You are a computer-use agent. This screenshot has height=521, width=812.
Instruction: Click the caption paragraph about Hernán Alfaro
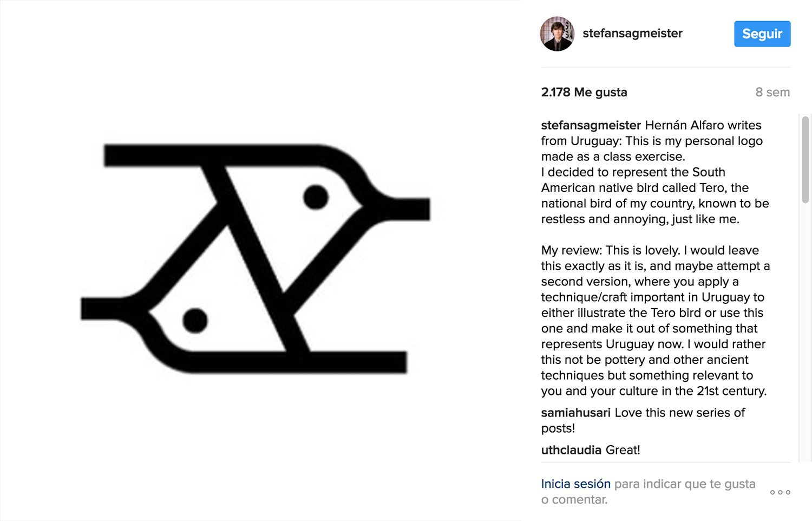point(655,172)
